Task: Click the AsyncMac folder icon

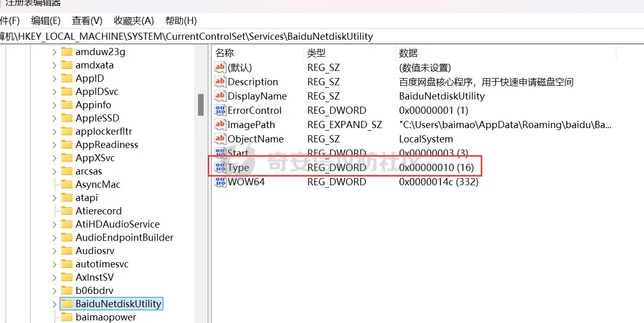Action: pos(67,184)
